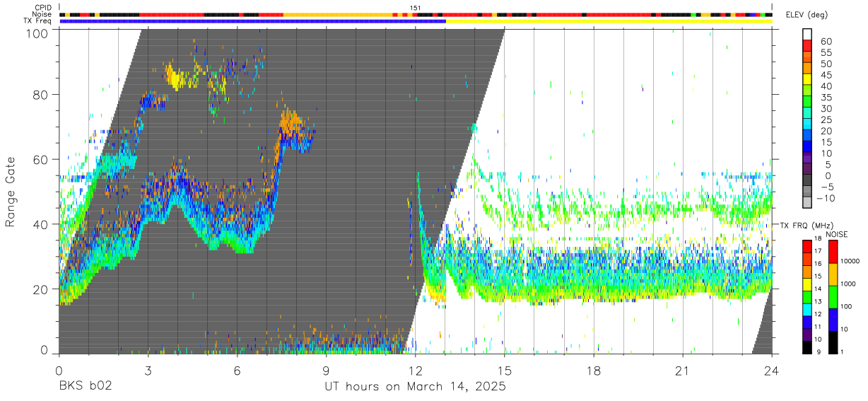This screenshot has width=868, height=401.
Task: Click the '30' label on ELEV legend
Action: [826, 109]
